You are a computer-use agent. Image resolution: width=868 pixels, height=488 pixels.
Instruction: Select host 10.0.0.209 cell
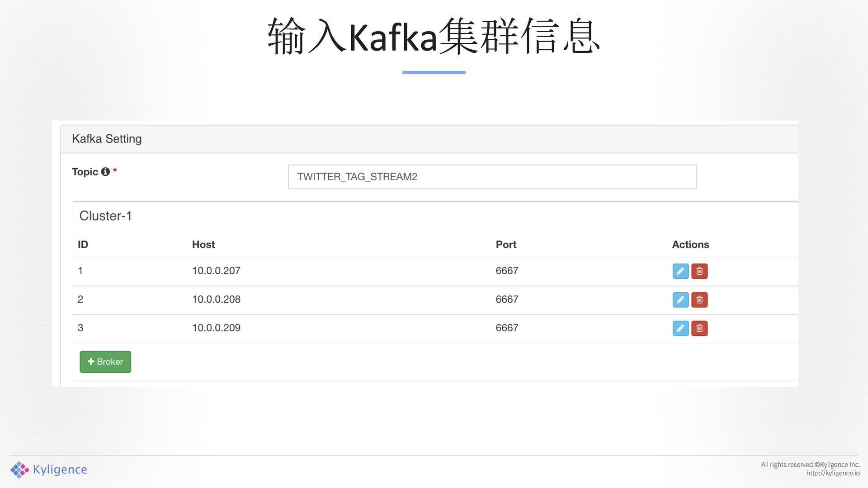pyautogui.click(x=216, y=328)
